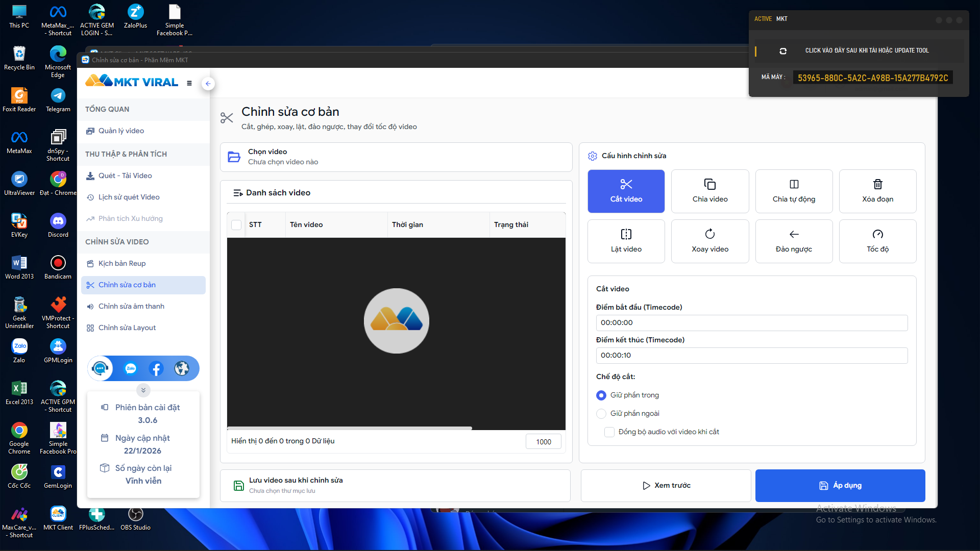Select the Giữ phần trong radio option

[601, 395]
